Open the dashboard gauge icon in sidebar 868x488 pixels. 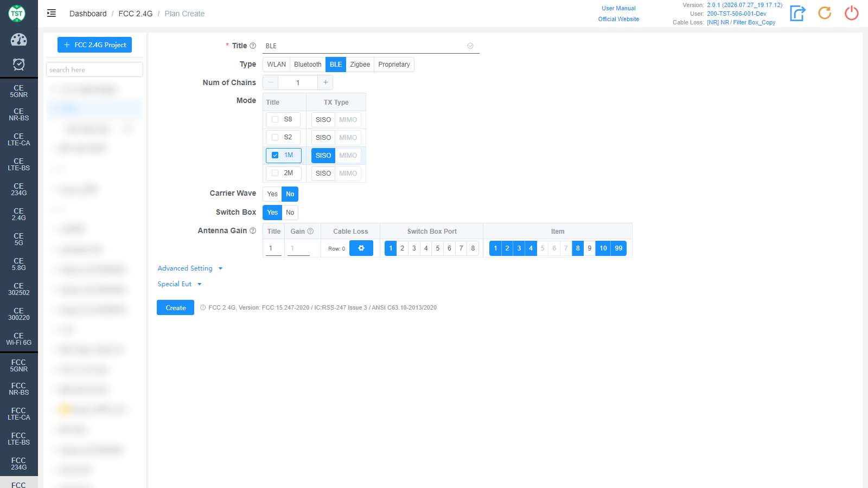pos(18,40)
